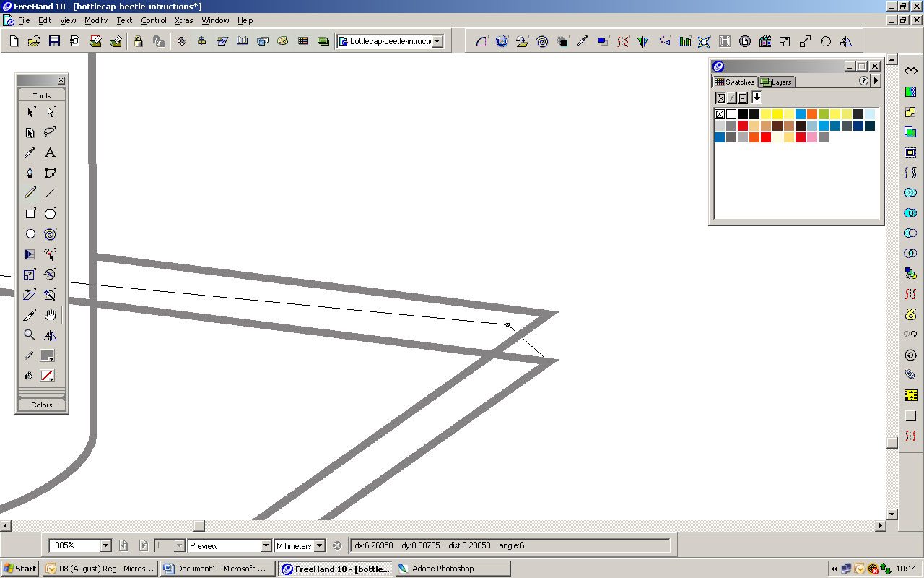Viewport: 924px width, 578px height.
Task: Select the Eyedropper tool in the toolbox
Action: [30, 152]
